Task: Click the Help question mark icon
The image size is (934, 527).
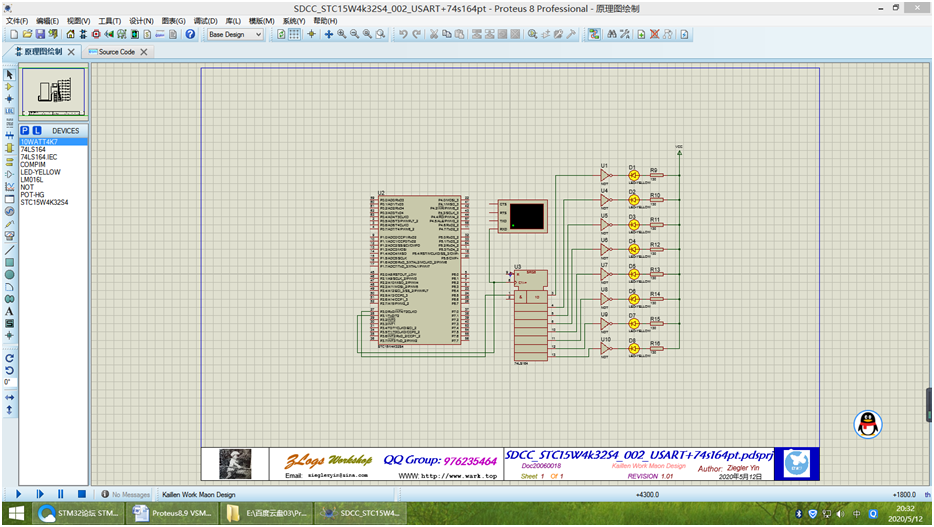Action: click(x=190, y=34)
